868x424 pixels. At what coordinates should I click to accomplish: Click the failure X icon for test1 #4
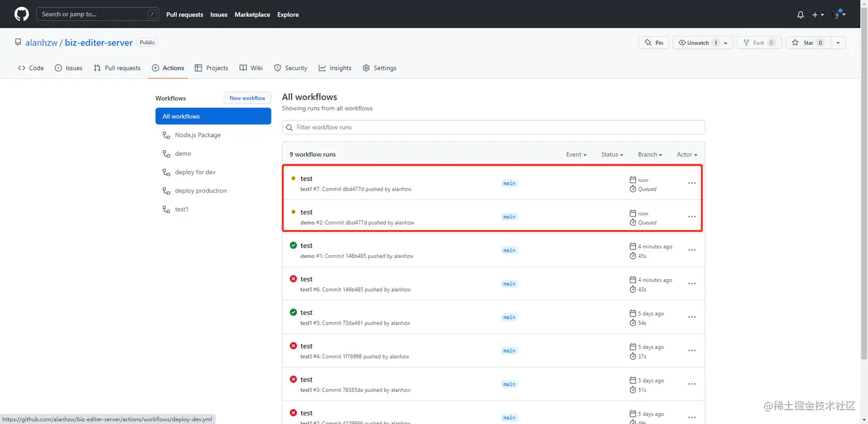click(x=293, y=346)
